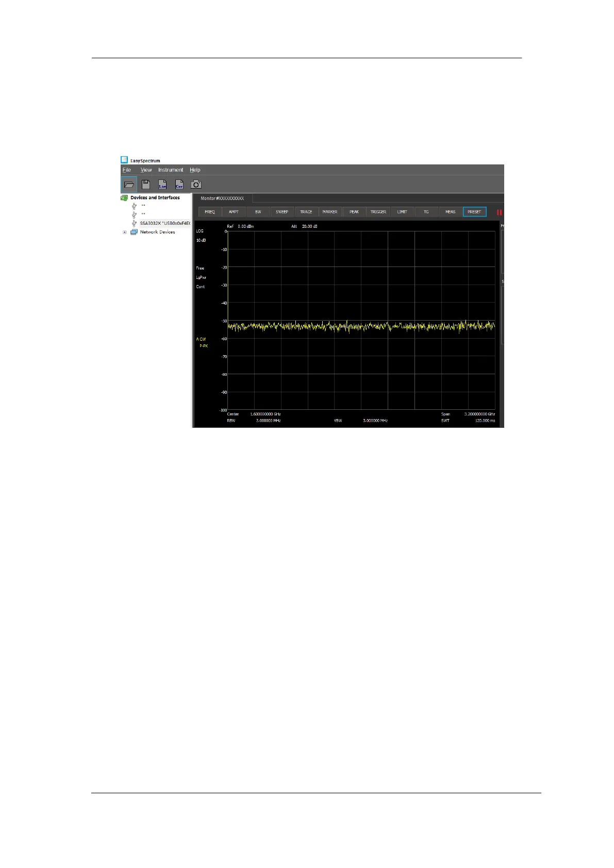The width and height of the screenshot is (614, 868).
Task: Click the save disk toolbar icon
Action: click(146, 184)
